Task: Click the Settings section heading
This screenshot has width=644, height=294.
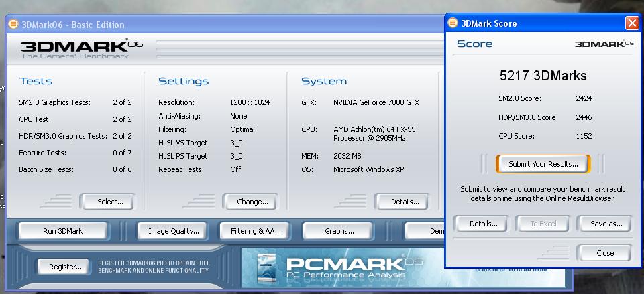Action: pyautogui.click(x=184, y=81)
